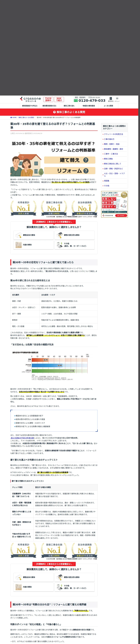
Task: Click upper 内装の解体 interior icon
Action: [x=18, y=245]
